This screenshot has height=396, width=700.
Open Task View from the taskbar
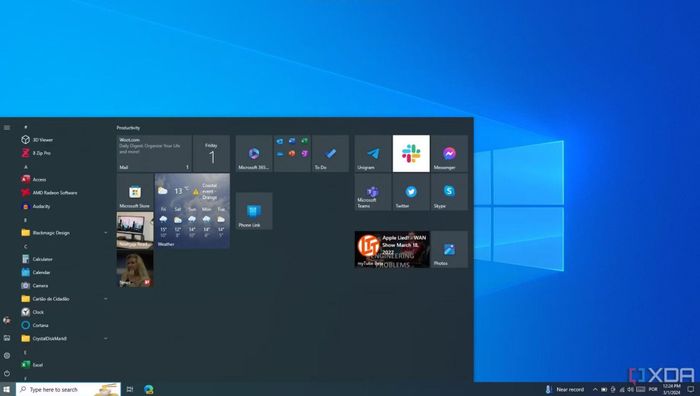tap(130, 389)
